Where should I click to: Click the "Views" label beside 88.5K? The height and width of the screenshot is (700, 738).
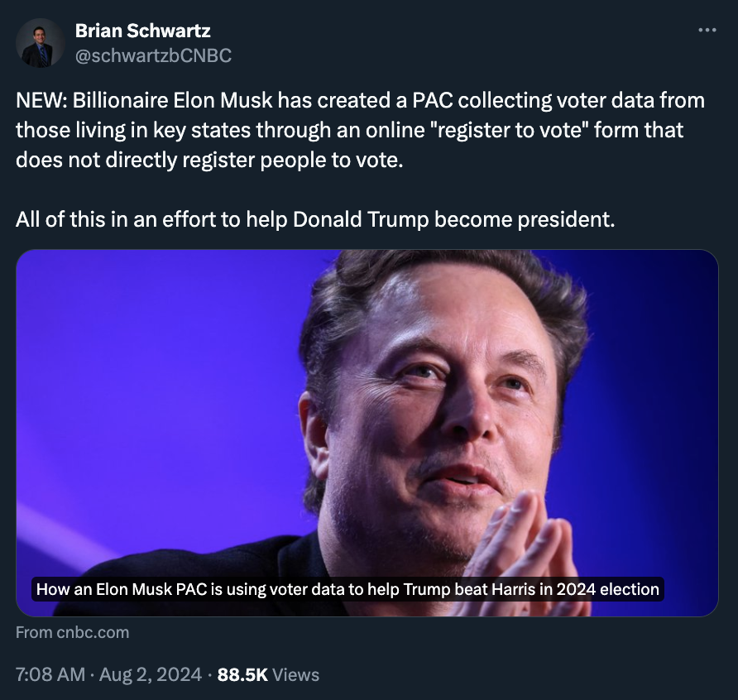point(295,674)
